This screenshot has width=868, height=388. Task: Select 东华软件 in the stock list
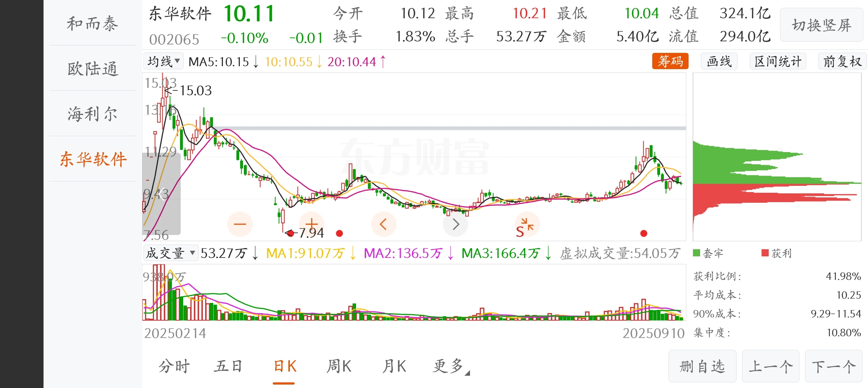pyautogui.click(x=93, y=159)
